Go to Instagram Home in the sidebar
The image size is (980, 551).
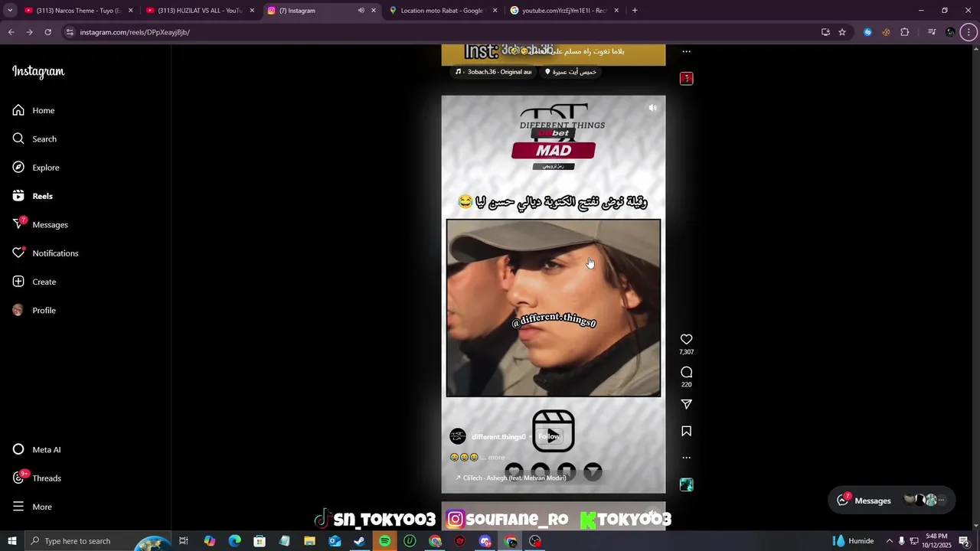[34, 110]
